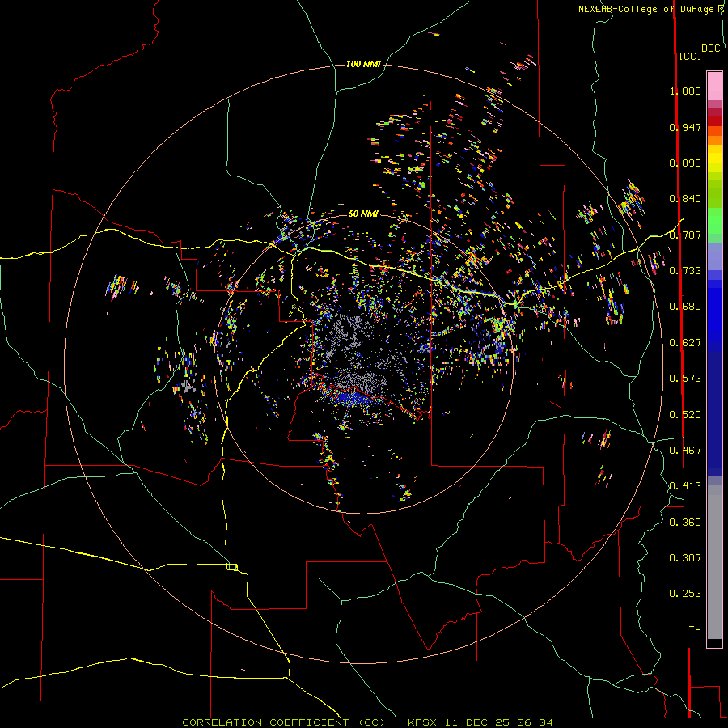Pick the 0.307 legend value
Image resolution: width=728 pixels, height=728 pixels.
[685, 558]
